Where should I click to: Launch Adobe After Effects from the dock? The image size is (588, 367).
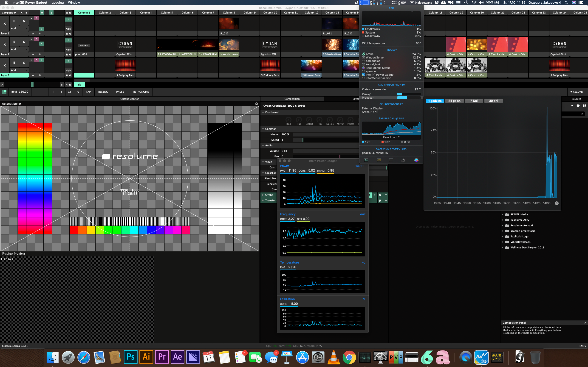[x=177, y=357]
